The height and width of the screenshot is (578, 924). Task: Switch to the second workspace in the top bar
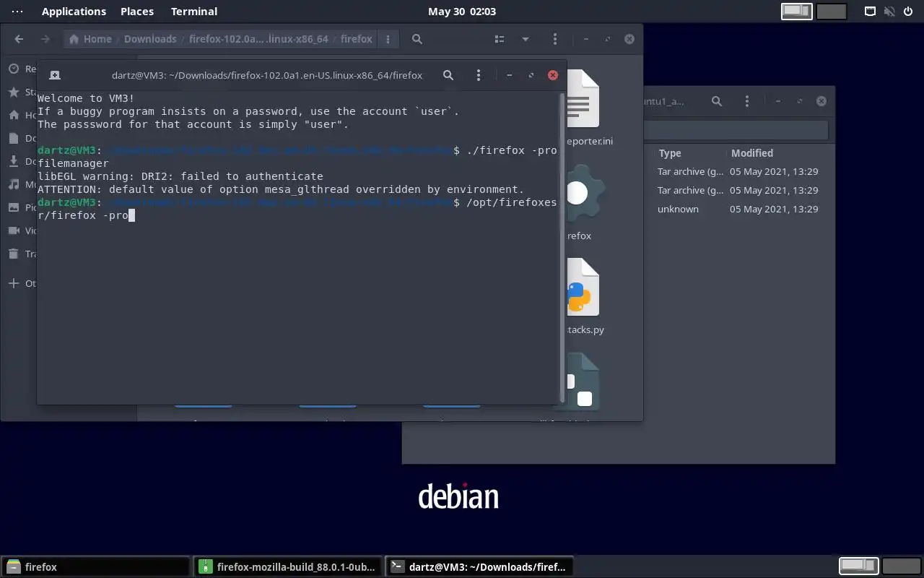pyautogui.click(x=832, y=12)
